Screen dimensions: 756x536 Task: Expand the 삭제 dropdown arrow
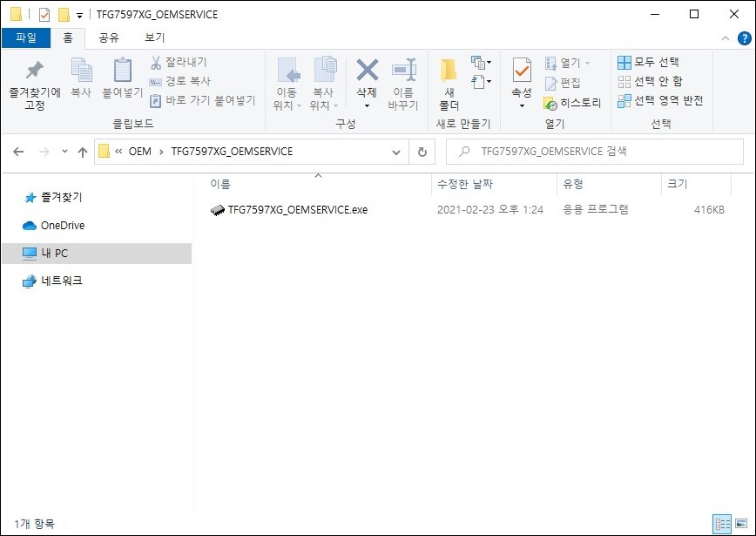(367, 105)
